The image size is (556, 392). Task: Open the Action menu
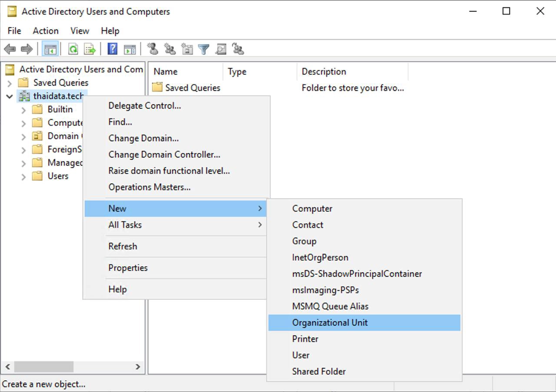coord(46,31)
